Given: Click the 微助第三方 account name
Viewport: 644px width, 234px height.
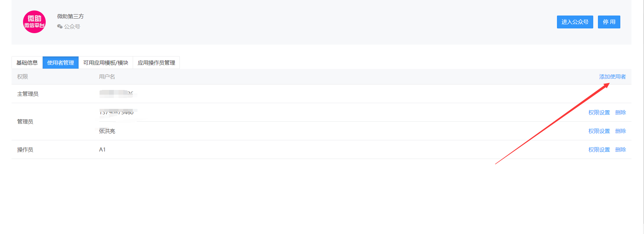Looking at the screenshot, I should point(70,16).
